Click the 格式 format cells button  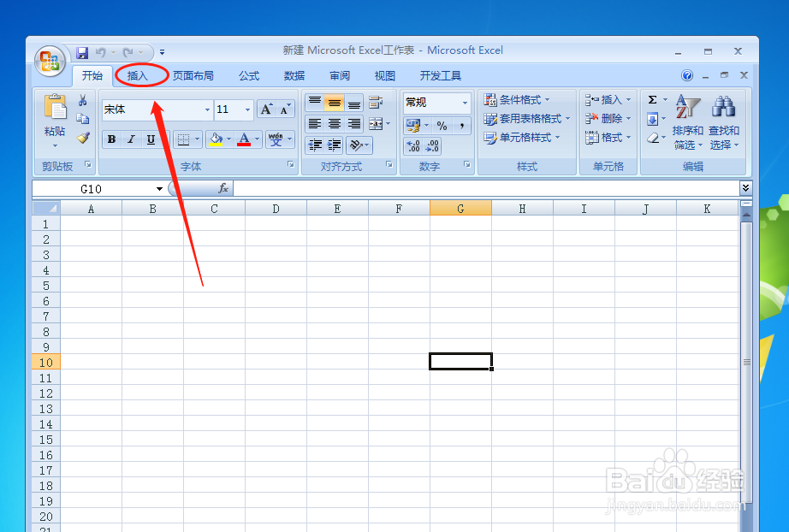[x=608, y=137]
